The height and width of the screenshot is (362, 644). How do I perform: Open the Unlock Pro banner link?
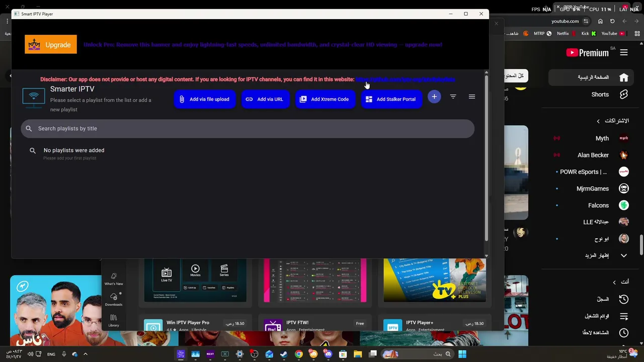[x=263, y=45]
